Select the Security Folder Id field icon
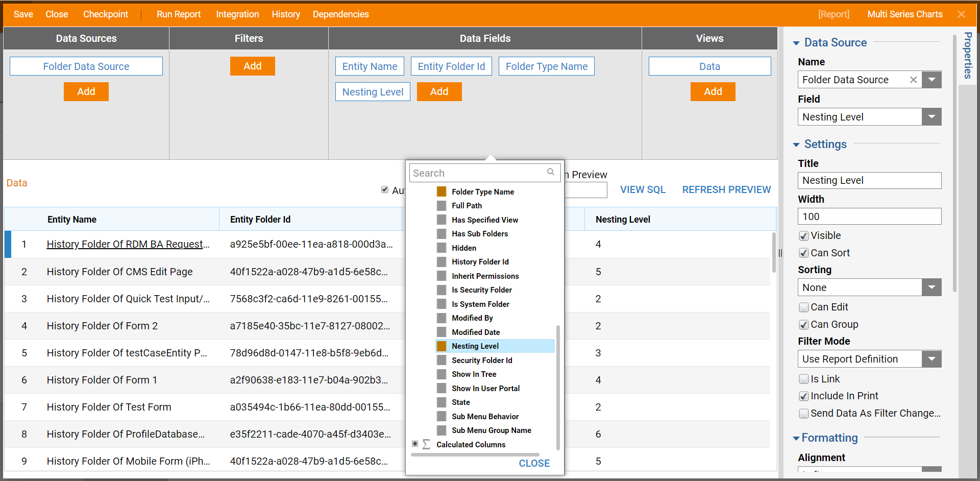 point(442,360)
